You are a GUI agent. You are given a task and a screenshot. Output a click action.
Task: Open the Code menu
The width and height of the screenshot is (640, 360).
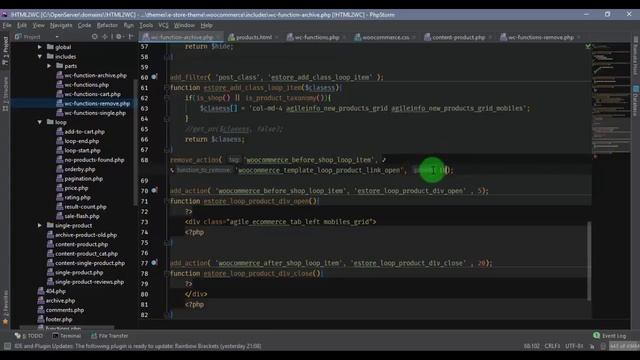[x=84, y=25]
